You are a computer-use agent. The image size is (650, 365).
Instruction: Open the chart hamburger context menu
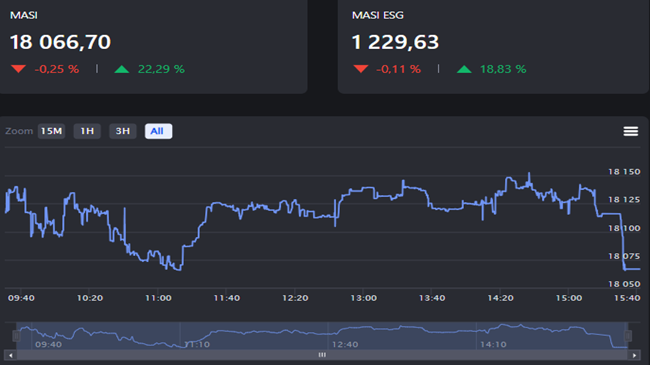631,131
